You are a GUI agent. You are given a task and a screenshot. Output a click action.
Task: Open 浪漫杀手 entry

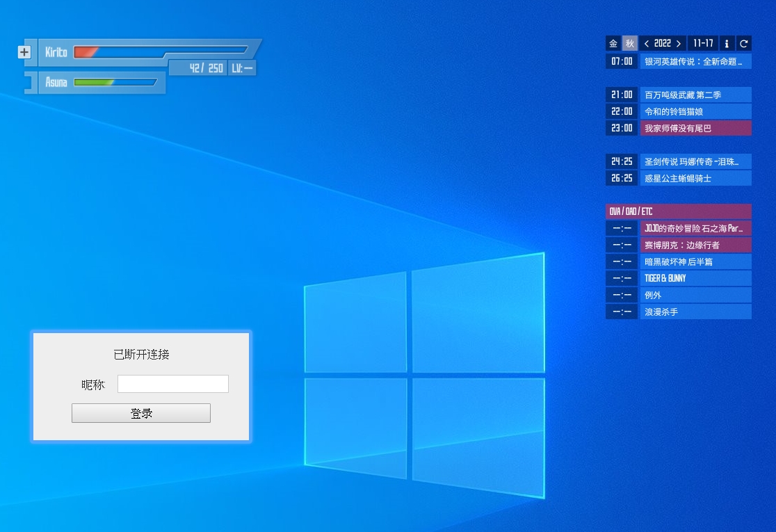point(696,312)
